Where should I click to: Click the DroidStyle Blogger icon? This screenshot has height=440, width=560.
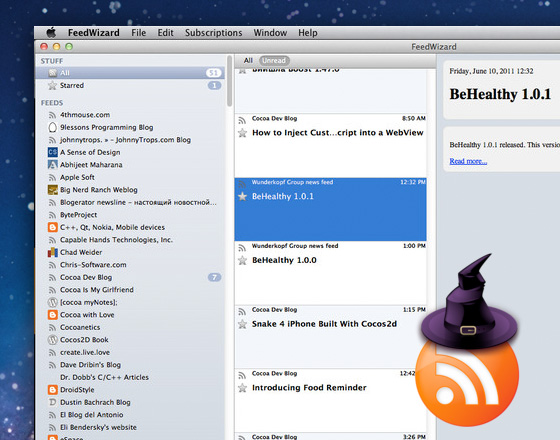52,390
